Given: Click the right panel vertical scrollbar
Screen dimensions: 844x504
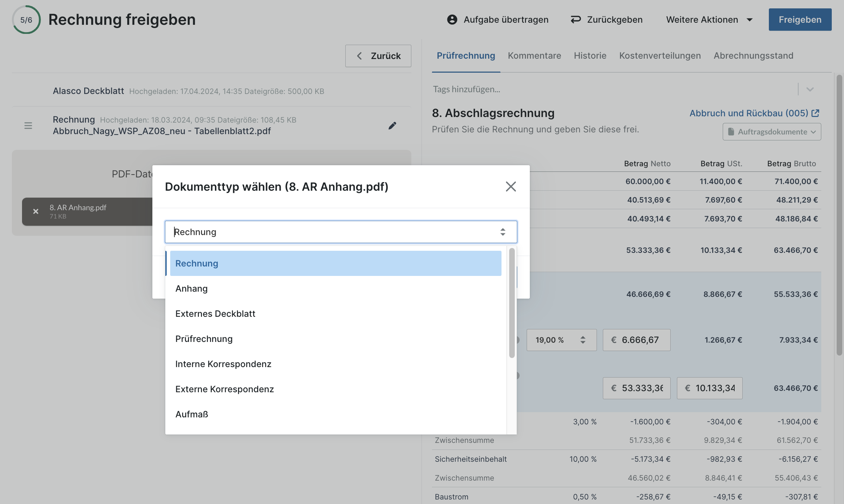Looking at the screenshot, I should pos(839,215).
